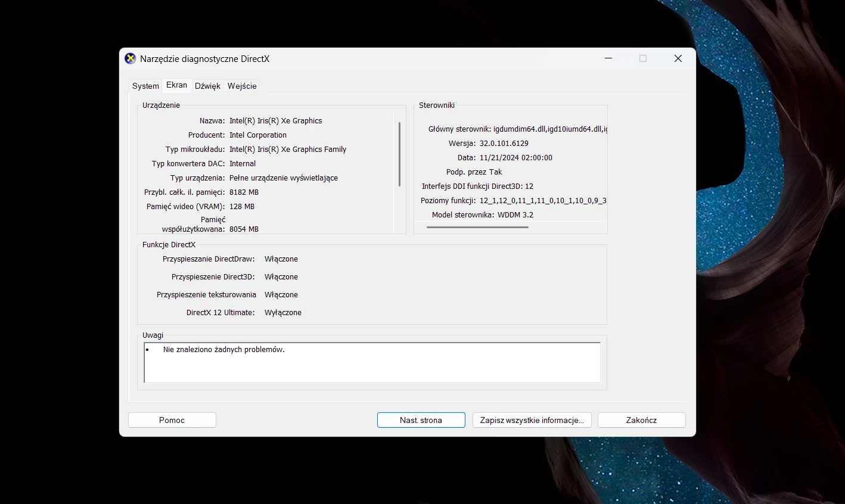Click the grayed-out maximize button
845x504 pixels.
(643, 58)
